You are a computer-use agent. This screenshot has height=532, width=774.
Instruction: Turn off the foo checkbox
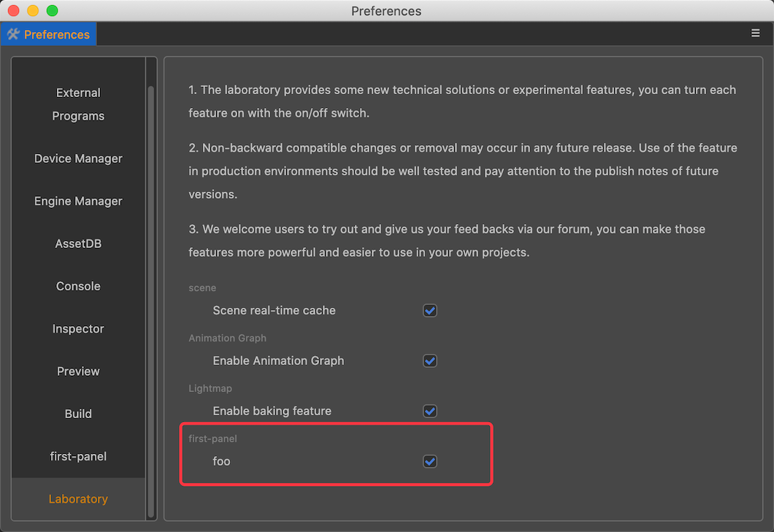[x=430, y=461]
